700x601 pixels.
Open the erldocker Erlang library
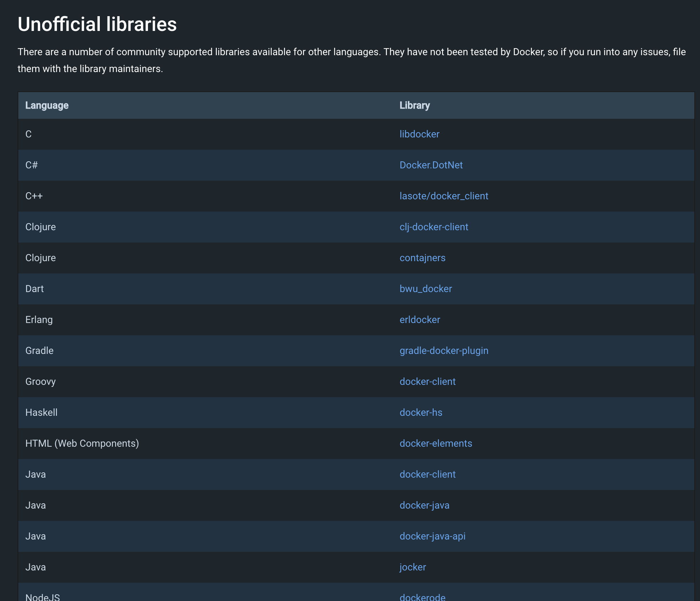pos(420,320)
